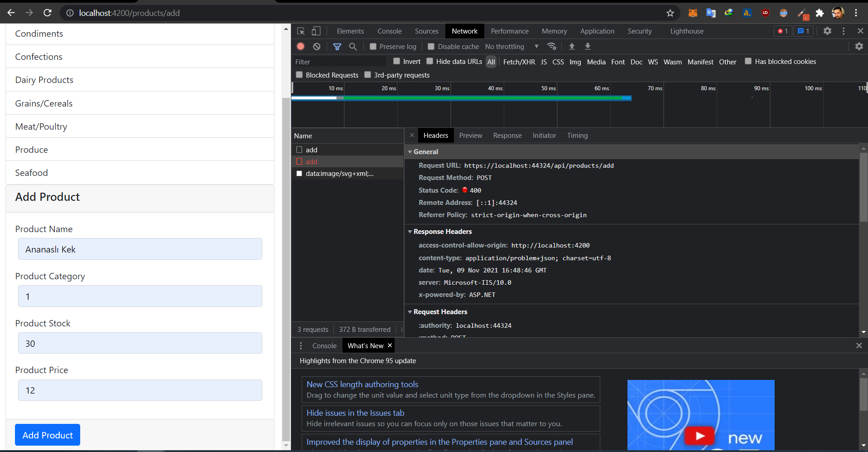Open the browser profile avatar
Image resolution: width=868 pixels, height=452 pixels.
click(x=838, y=13)
